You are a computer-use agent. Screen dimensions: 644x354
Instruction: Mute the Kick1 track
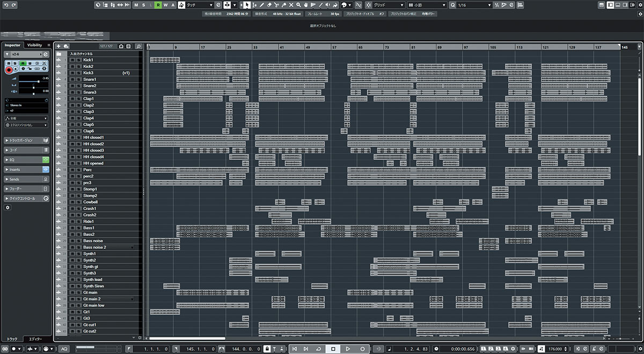click(72, 60)
